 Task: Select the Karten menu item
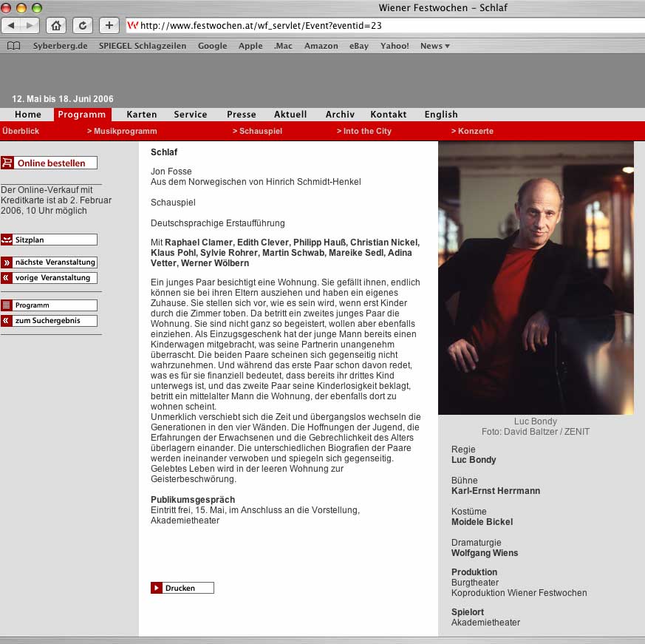pyautogui.click(x=141, y=115)
